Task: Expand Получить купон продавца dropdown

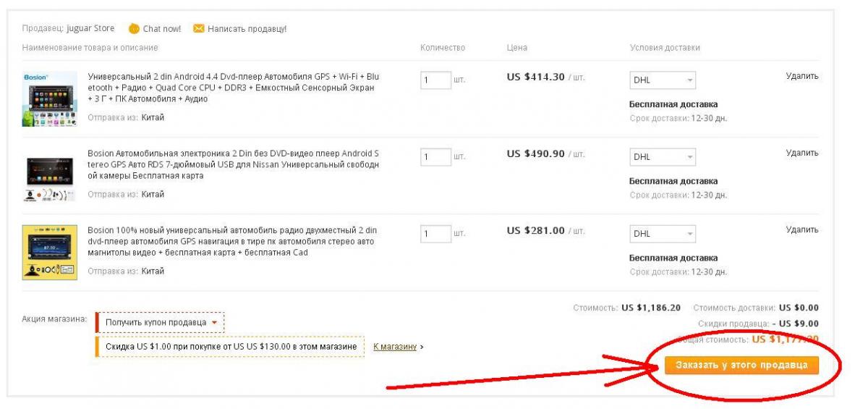Action: (161, 322)
